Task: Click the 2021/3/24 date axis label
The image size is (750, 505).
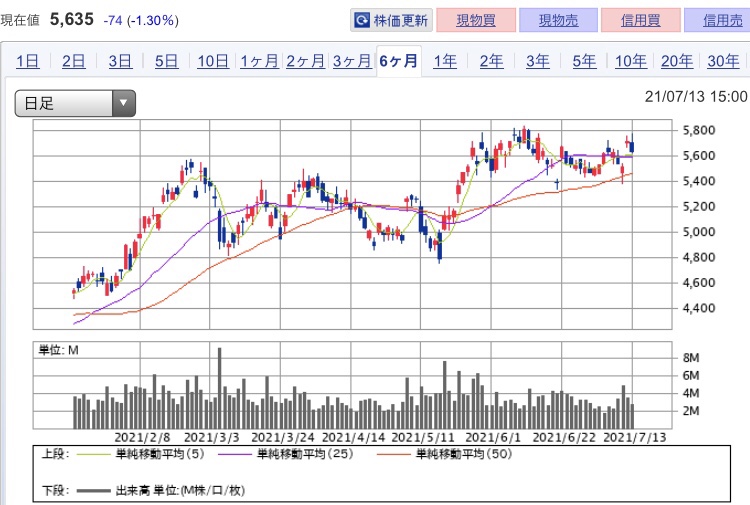Action: (283, 438)
